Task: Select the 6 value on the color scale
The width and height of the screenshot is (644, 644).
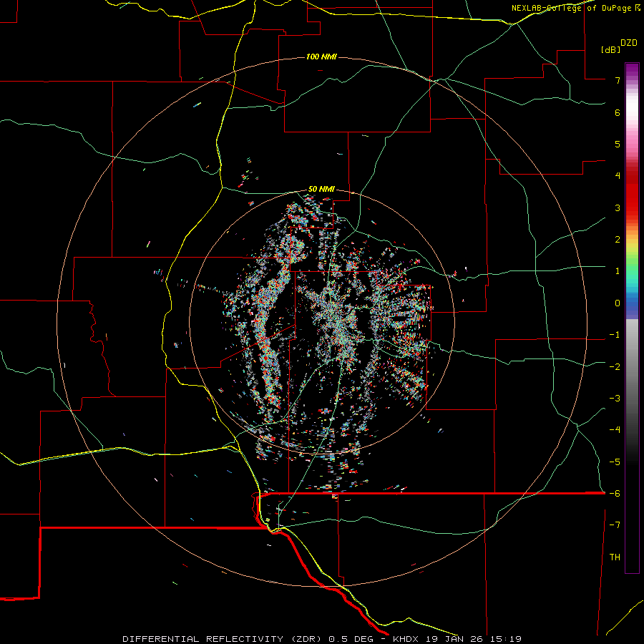Action: tap(618, 112)
